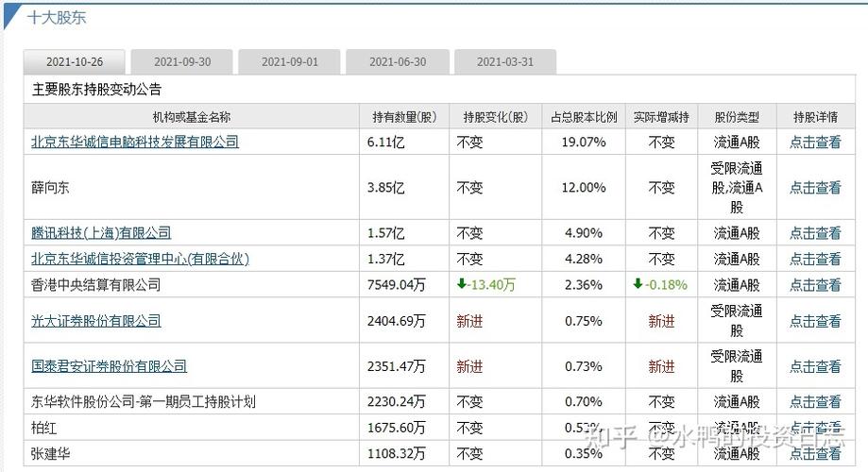Click the 主要股东持股变动公告 heading

[96, 89]
